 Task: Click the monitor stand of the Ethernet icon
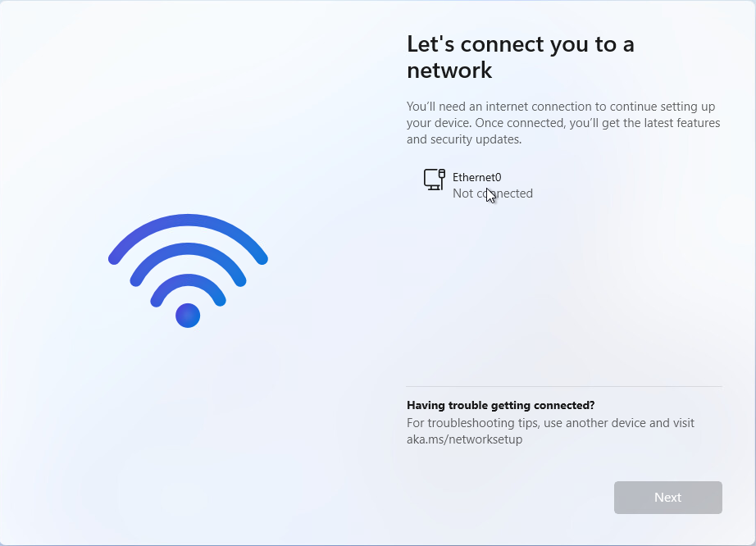433,188
